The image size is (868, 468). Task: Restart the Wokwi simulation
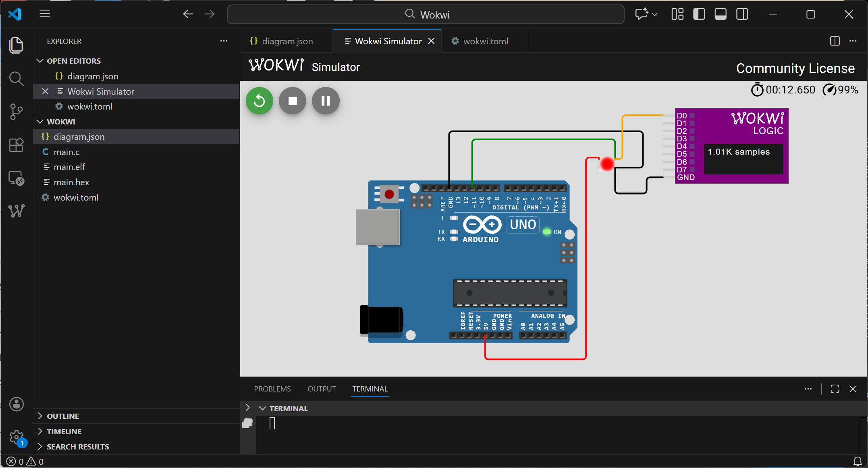pos(260,101)
